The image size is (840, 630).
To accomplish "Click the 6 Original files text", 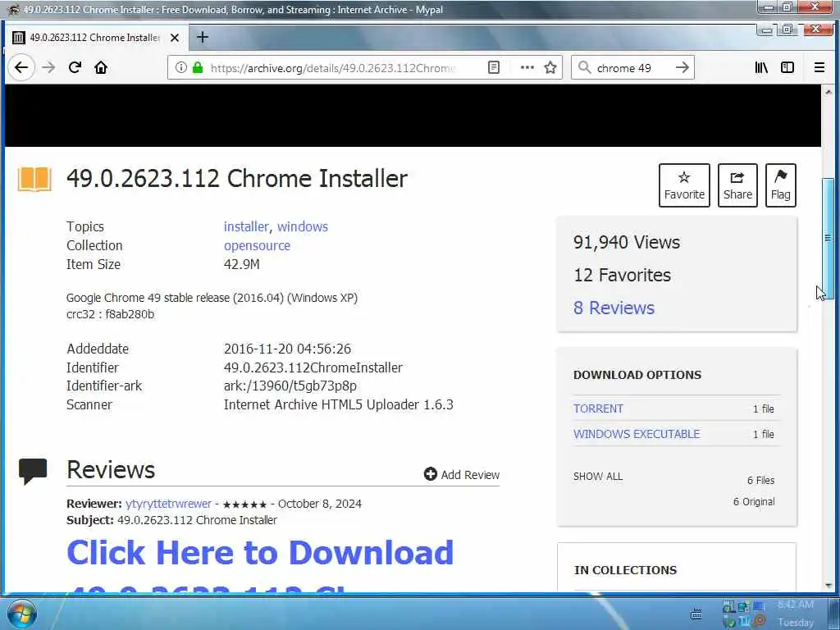I will pyautogui.click(x=754, y=501).
